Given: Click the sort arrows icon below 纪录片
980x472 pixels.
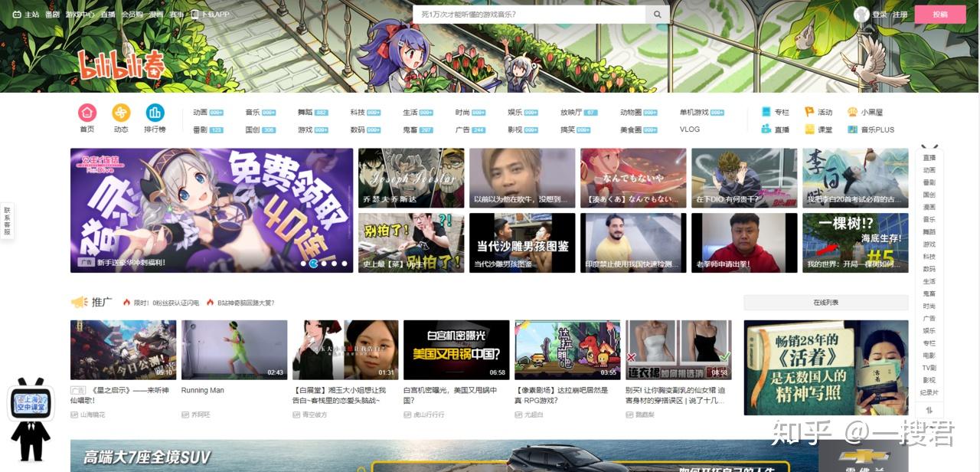Looking at the screenshot, I should [x=929, y=410].
